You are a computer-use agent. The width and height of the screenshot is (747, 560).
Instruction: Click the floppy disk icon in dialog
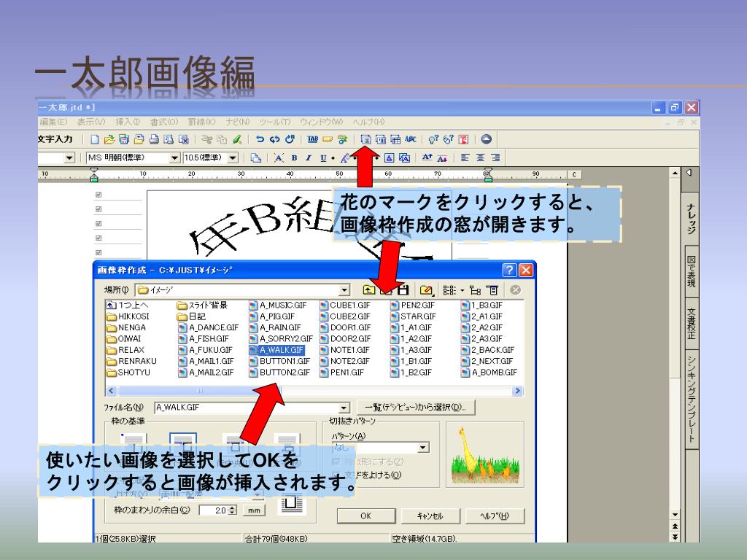[403, 289]
